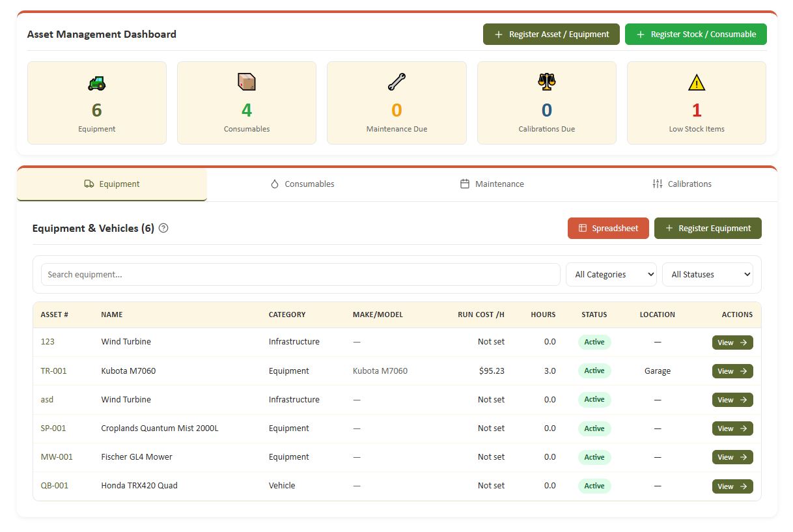Open asset number 123 link
The width and height of the screenshot is (793, 532).
click(x=48, y=342)
